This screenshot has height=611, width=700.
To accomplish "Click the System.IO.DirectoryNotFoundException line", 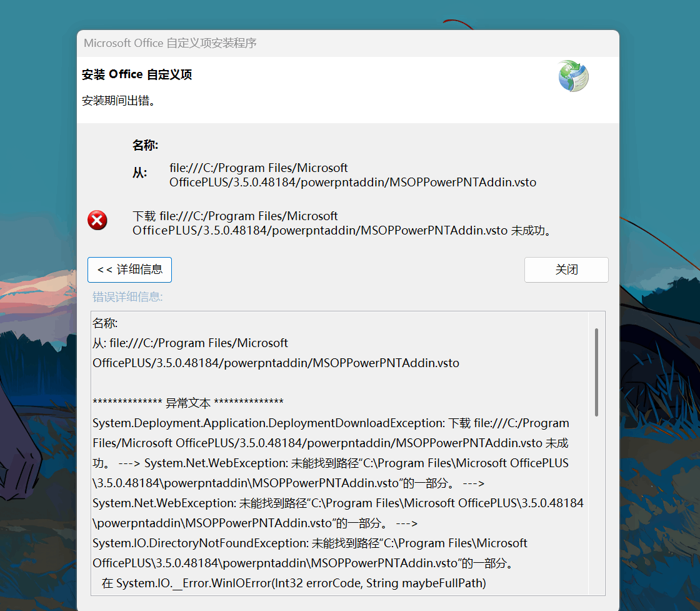I will 310,543.
